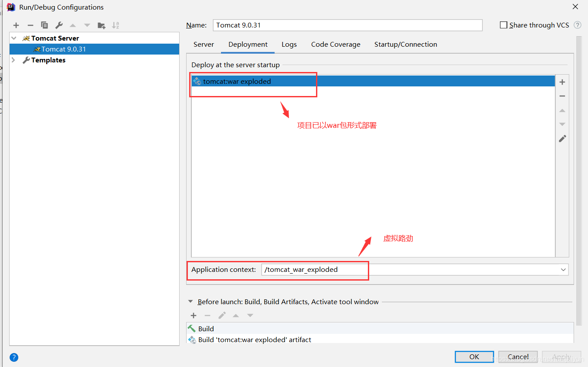
Task: Move deployment artifact up
Action: pos(562,110)
